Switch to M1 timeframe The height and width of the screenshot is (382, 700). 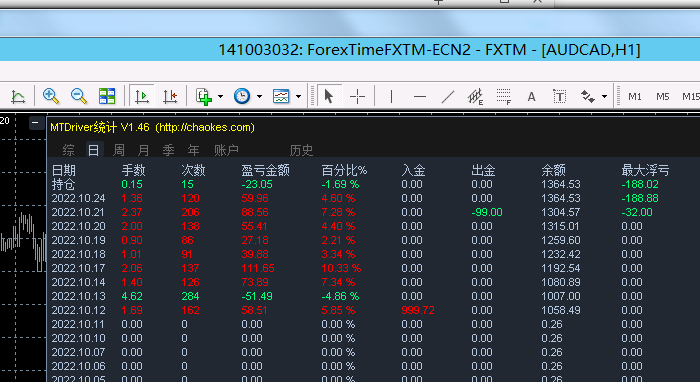click(635, 96)
